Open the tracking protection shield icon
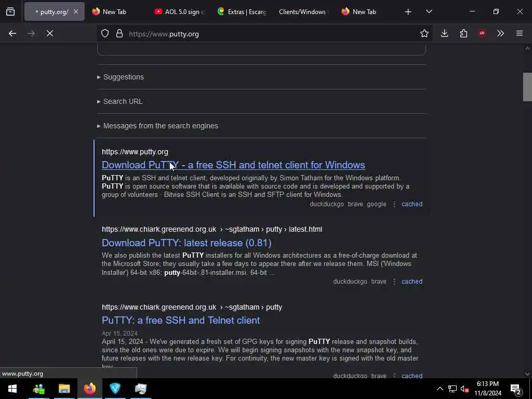Image resolution: width=532 pixels, height=399 pixels. (x=105, y=33)
